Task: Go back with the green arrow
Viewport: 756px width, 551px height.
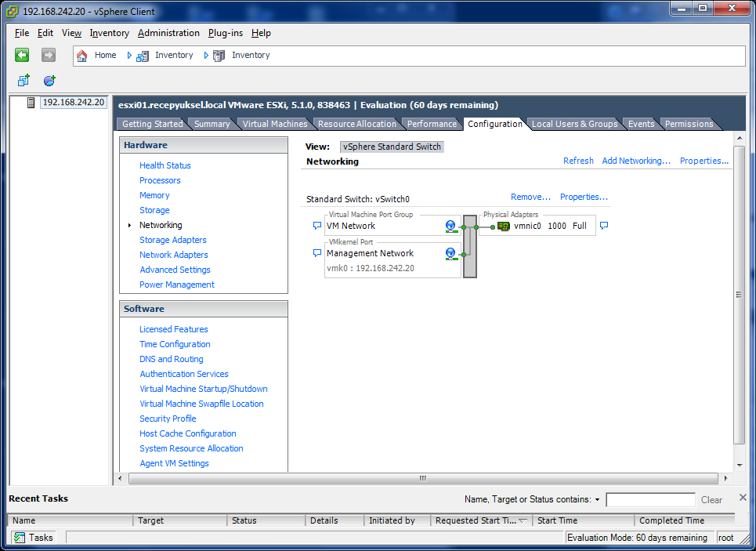Action: point(22,55)
